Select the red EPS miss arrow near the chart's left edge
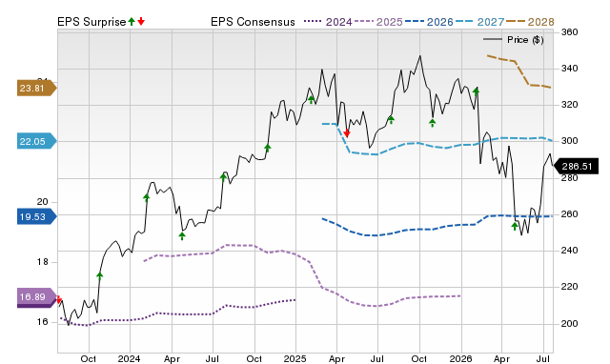 pos(59,299)
